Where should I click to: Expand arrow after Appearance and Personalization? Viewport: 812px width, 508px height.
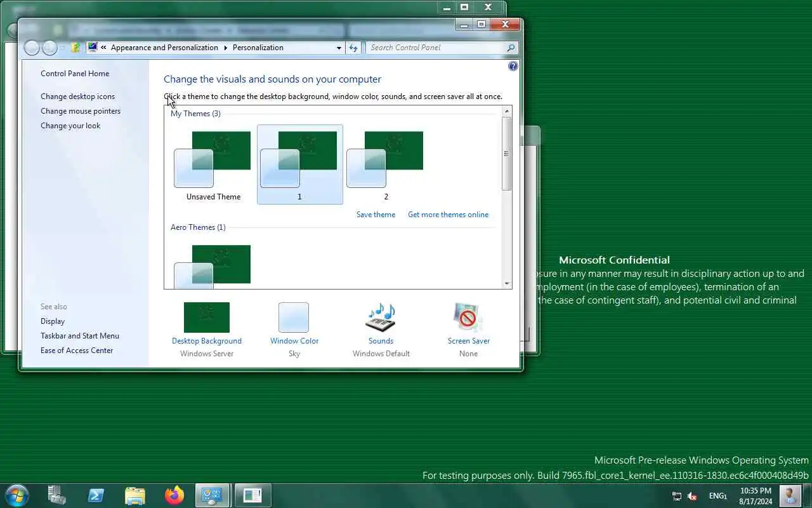pos(225,48)
